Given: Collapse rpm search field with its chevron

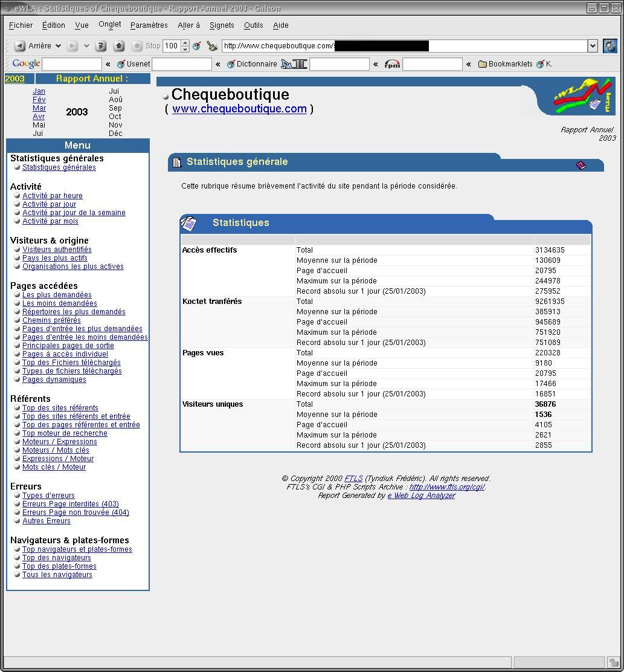Looking at the screenshot, I should [469, 64].
